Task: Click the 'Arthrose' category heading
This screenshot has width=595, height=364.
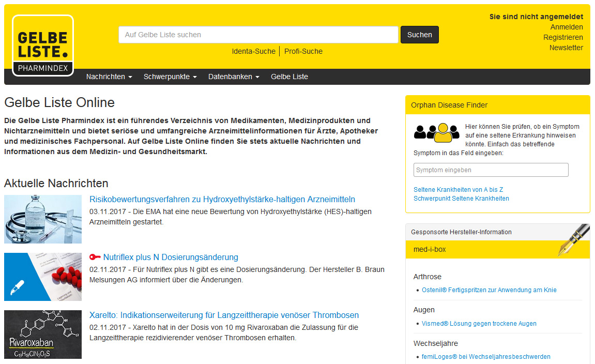Action: [428, 277]
